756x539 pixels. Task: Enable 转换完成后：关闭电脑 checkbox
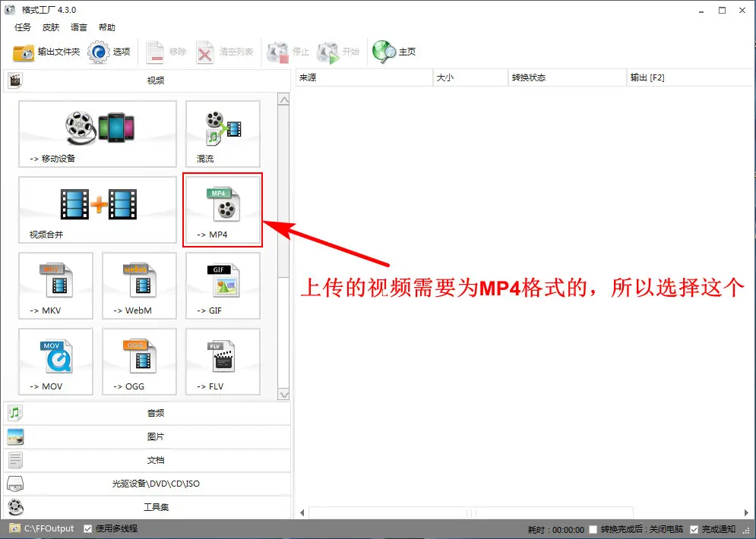(593, 529)
